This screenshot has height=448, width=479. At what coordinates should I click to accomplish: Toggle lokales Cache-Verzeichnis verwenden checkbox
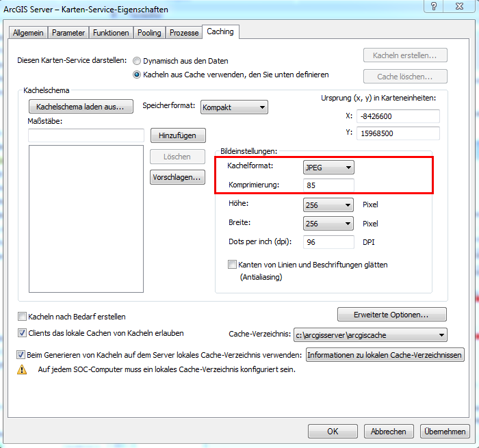[21, 355]
